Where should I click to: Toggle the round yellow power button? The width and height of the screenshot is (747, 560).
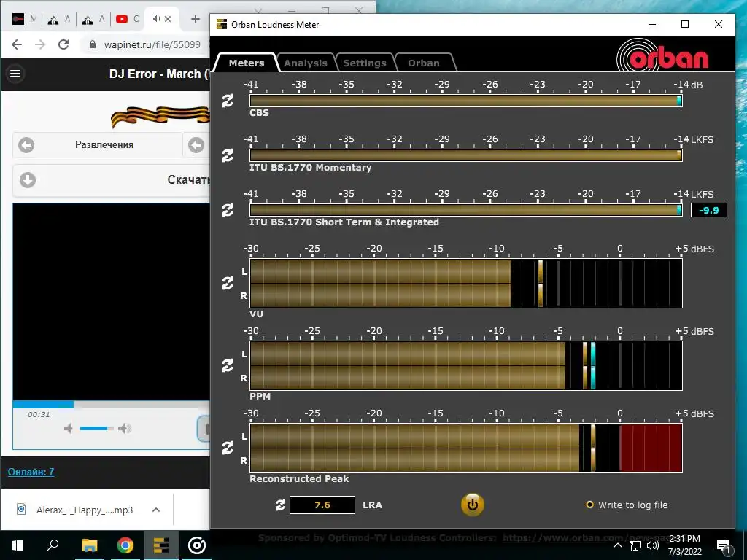472,505
